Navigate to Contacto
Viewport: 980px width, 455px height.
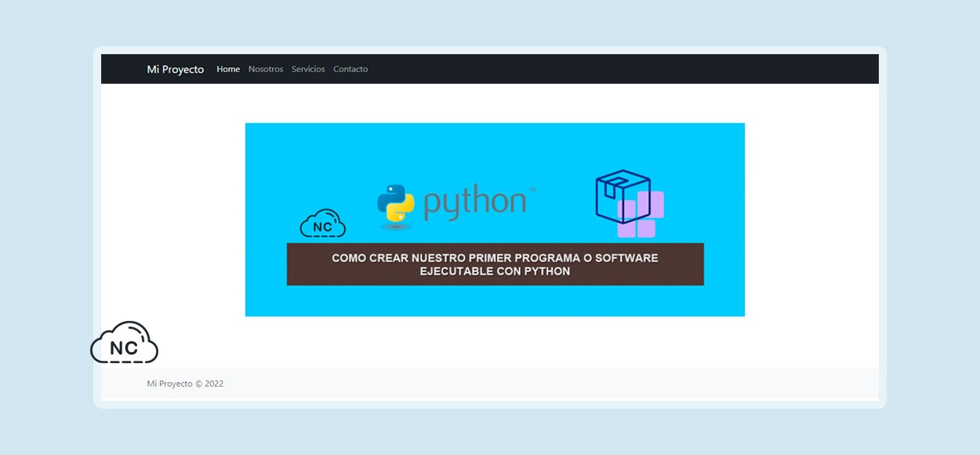(350, 69)
